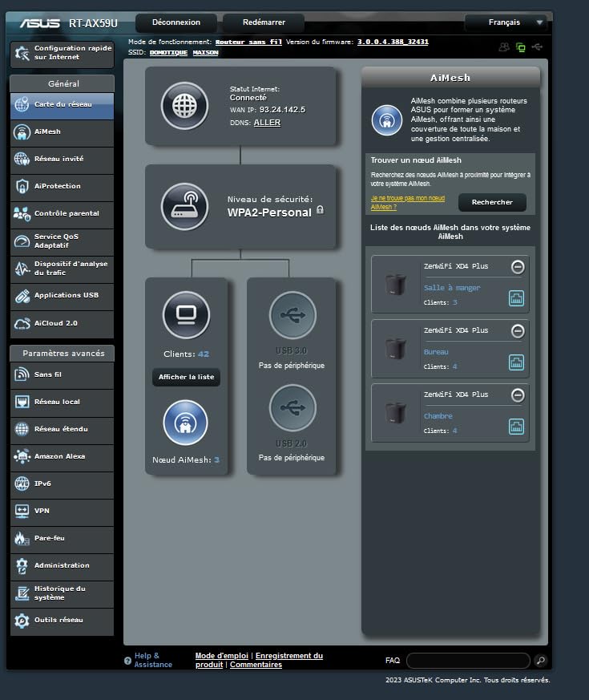Click the FAQ search input field
Viewport: 589px width, 700px height.
[467, 661]
